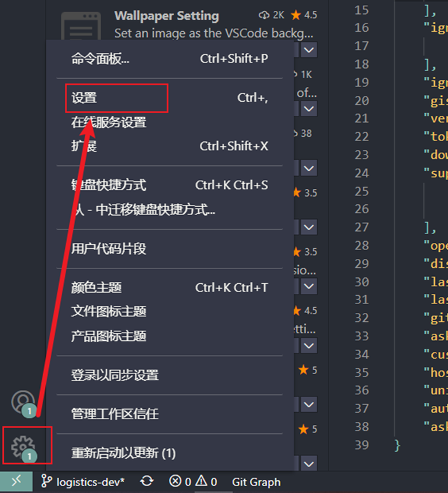Screen dimensions: 448x493
Task: Open Git Graph from status bar
Action: click(256, 482)
